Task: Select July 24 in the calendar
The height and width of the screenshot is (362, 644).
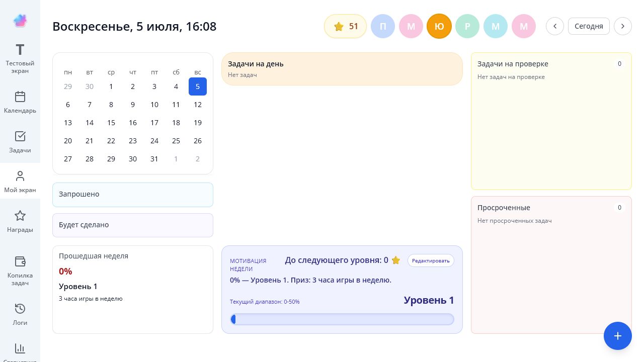Action: tap(154, 141)
